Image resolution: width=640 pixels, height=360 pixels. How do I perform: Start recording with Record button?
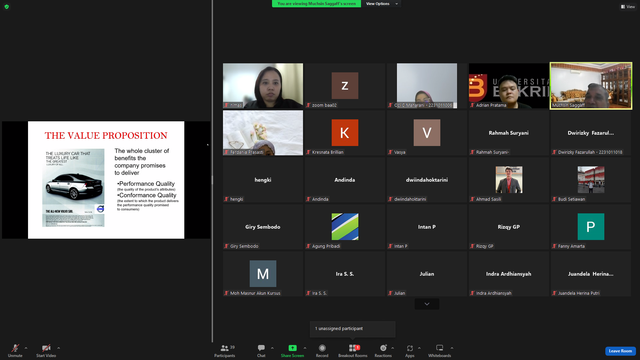tap(322, 350)
